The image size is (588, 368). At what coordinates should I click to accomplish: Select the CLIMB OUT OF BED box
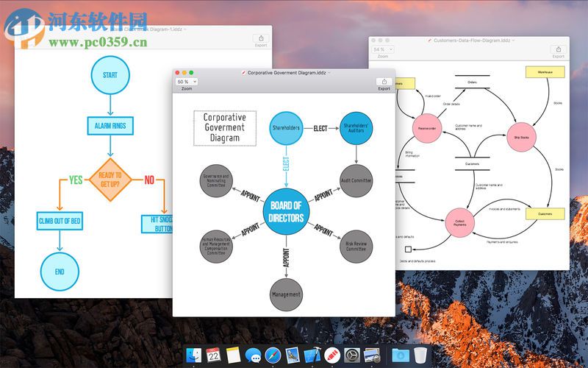(x=60, y=221)
